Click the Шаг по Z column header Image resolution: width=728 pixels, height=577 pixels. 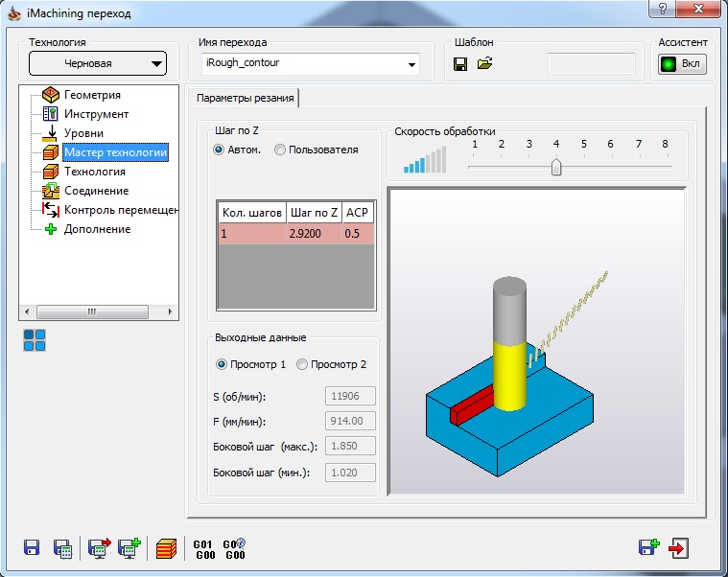[x=314, y=213]
